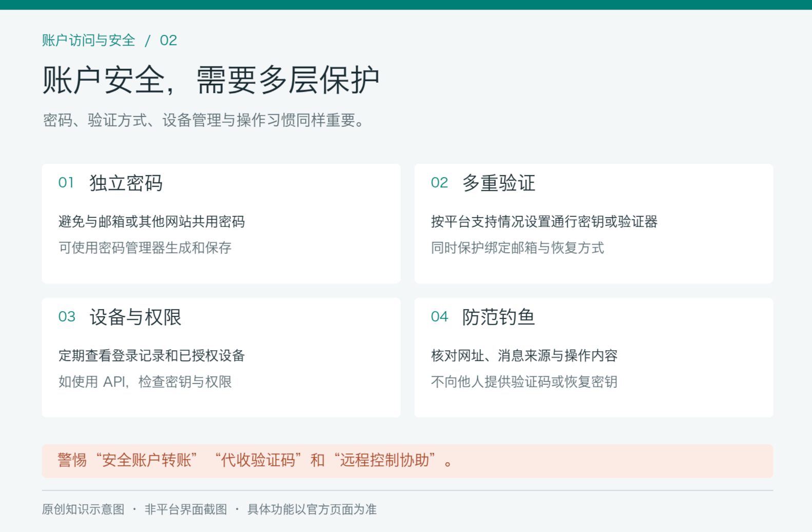
Task: Click the number "01" beside 独立密码
Action: click(x=66, y=183)
